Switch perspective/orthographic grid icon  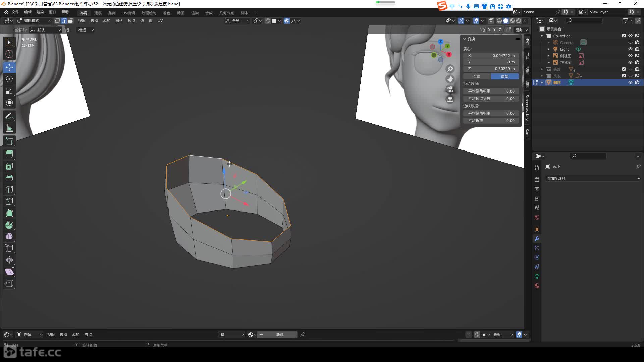point(450,99)
